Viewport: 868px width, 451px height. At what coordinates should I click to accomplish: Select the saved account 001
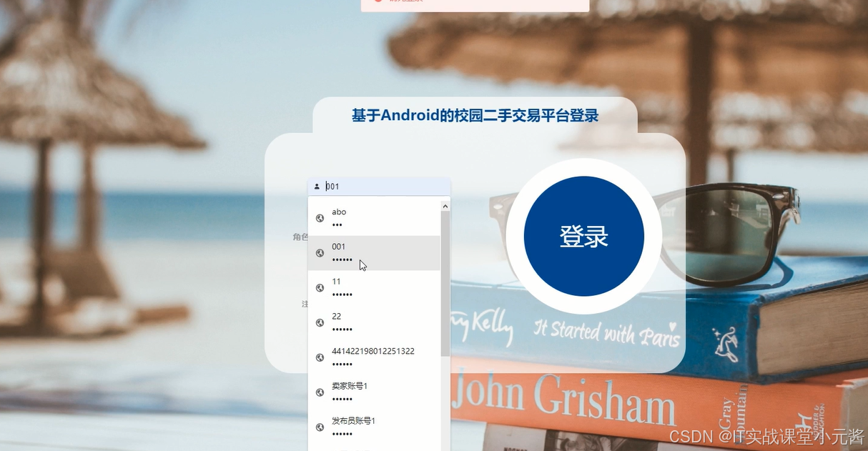pos(374,253)
